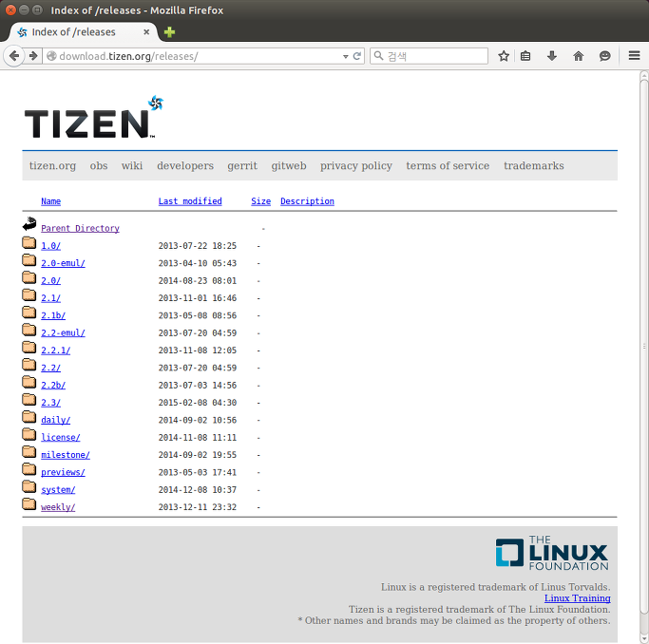Viewport: 649px width, 644px height.
Task: Click the folder icon beside daily/
Action: 29,416
